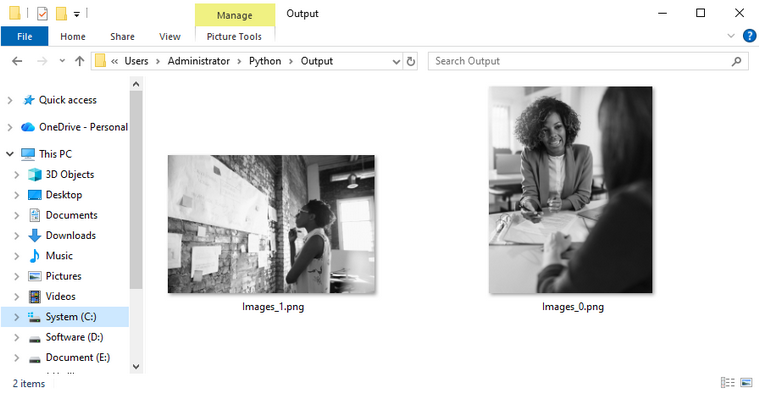This screenshot has width=760, height=394.
Task: Open the Share ribbon tab
Action: click(122, 36)
